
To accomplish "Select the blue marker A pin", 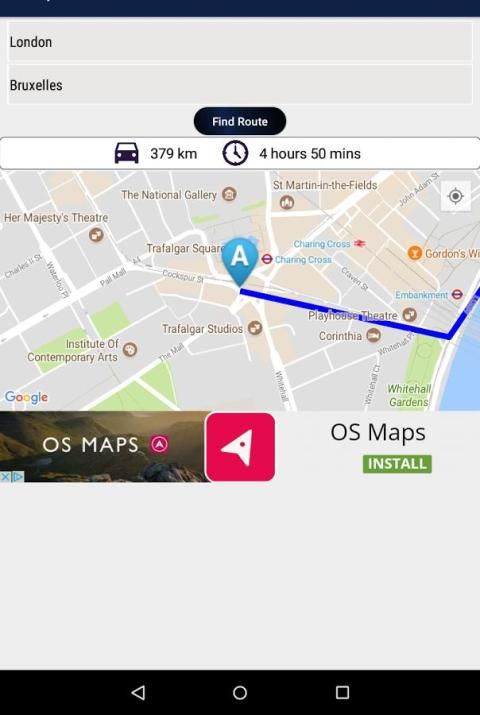I will [240, 262].
